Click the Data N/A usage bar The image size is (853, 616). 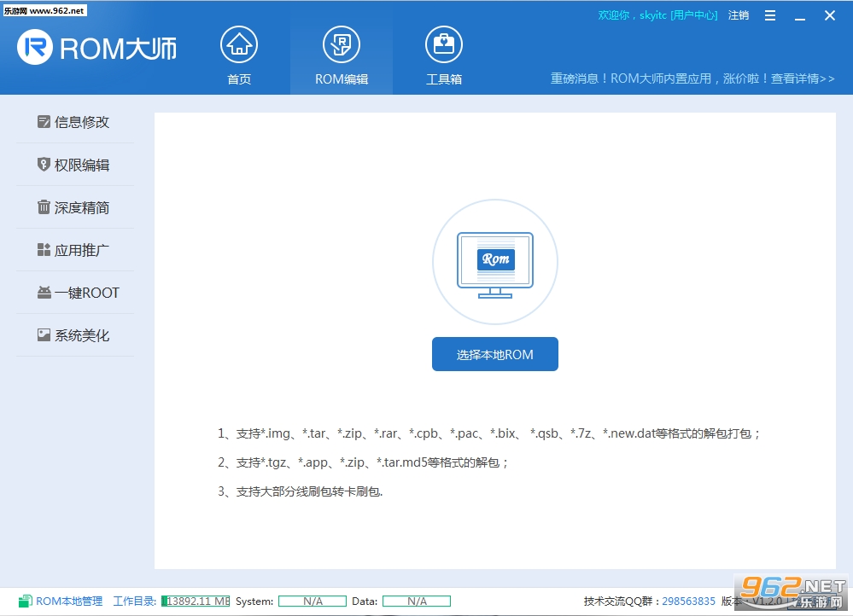417,601
